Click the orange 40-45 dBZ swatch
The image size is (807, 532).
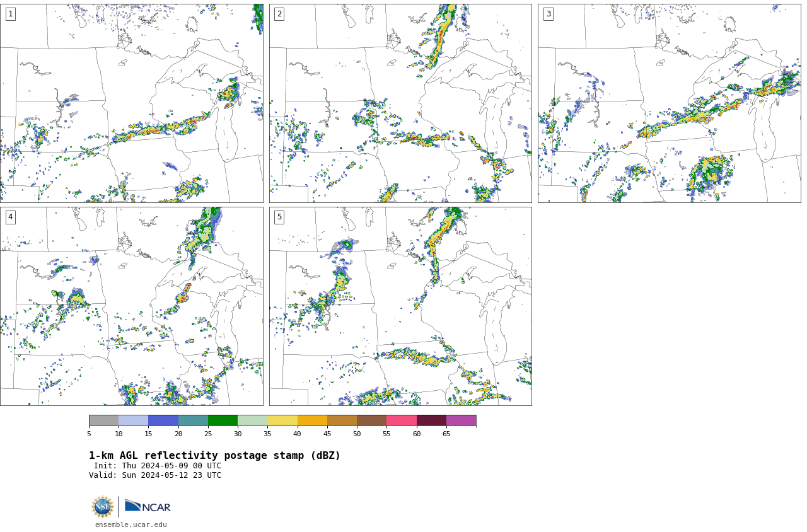pos(312,420)
